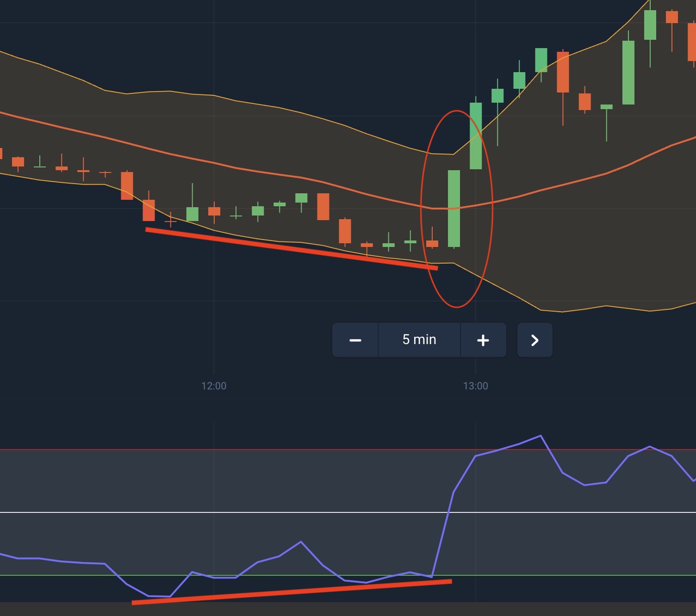Click the white oscillator midline
This screenshot has width=696, height=616.
278,512
